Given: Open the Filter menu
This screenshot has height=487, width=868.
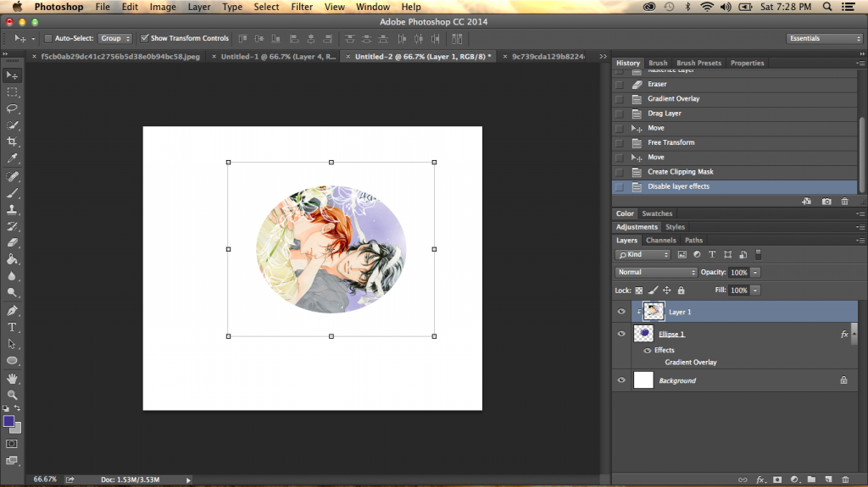Looking at the screenshot, I should tap(302, 7).
